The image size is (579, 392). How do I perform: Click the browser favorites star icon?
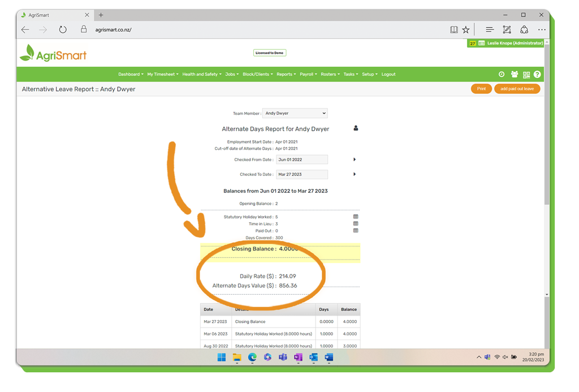[466, 30]
